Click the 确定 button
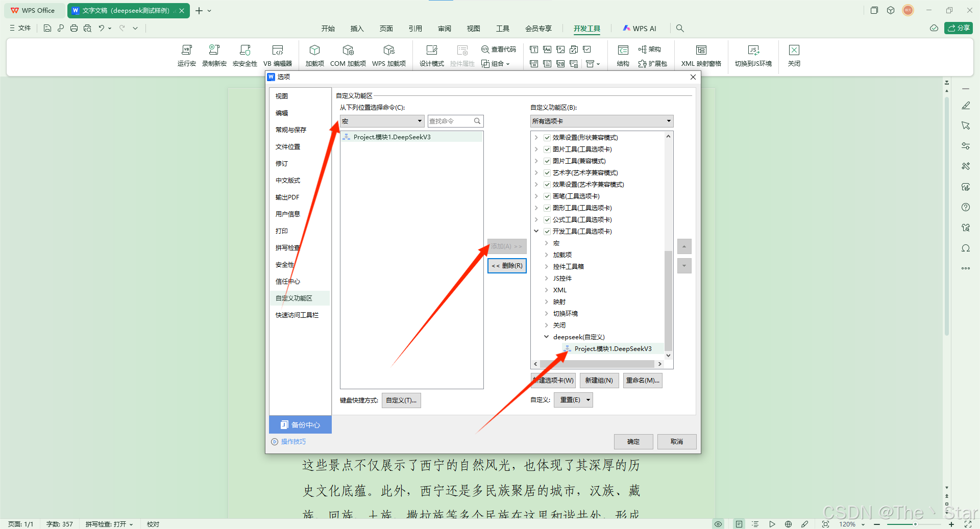 click(x=633, y=442)
